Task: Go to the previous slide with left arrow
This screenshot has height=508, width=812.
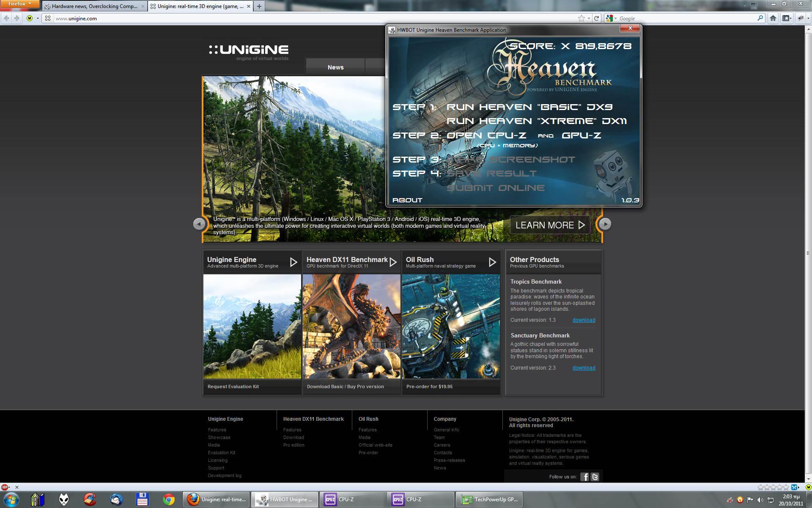Action: [199, 224]
